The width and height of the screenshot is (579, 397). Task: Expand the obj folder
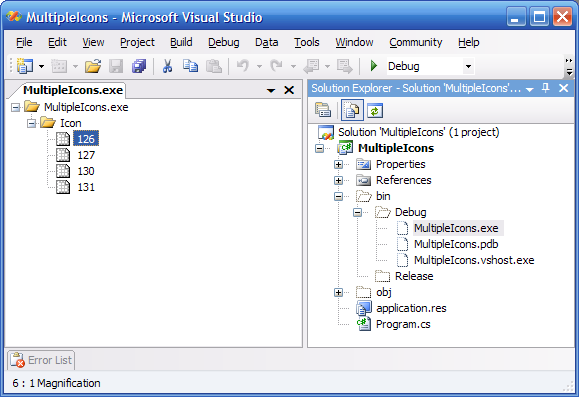(x=338, y=292)
